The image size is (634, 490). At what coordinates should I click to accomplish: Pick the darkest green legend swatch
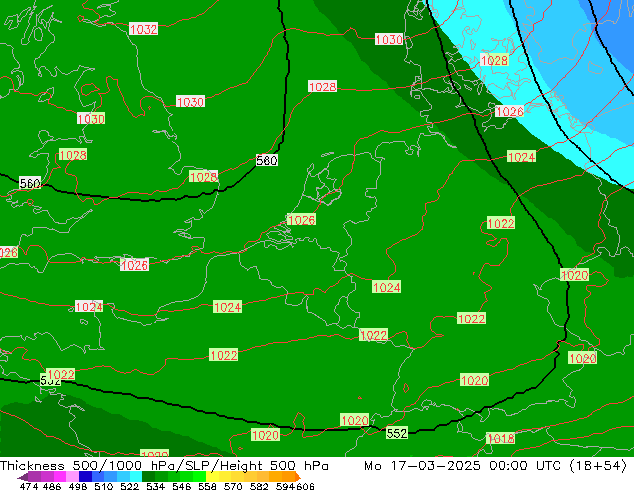[148, 476]
